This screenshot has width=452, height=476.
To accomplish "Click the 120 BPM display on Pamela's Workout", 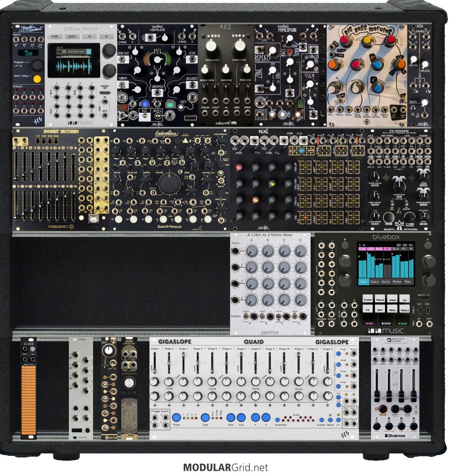I will pyautogui.click(x=28, y=53).
